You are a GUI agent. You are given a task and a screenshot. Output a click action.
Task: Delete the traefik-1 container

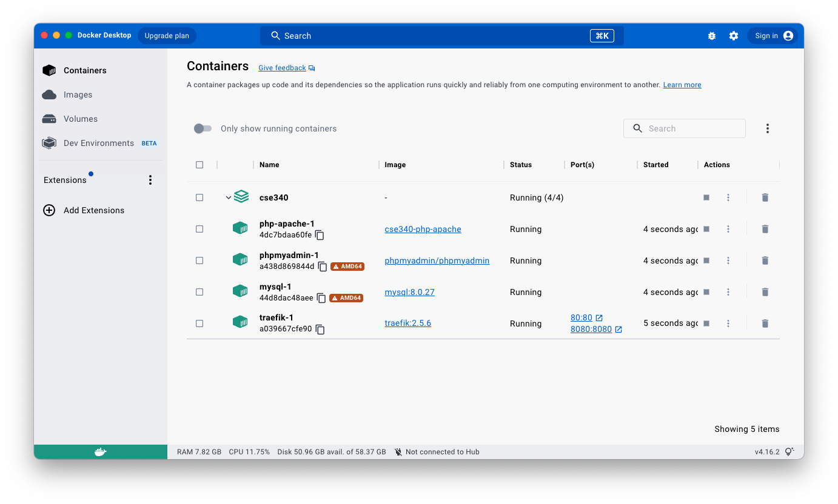(765, 323)
